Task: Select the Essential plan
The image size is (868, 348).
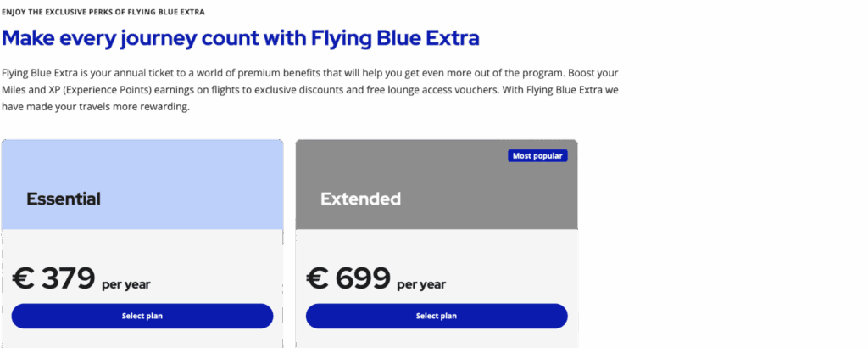Action: 142,316
